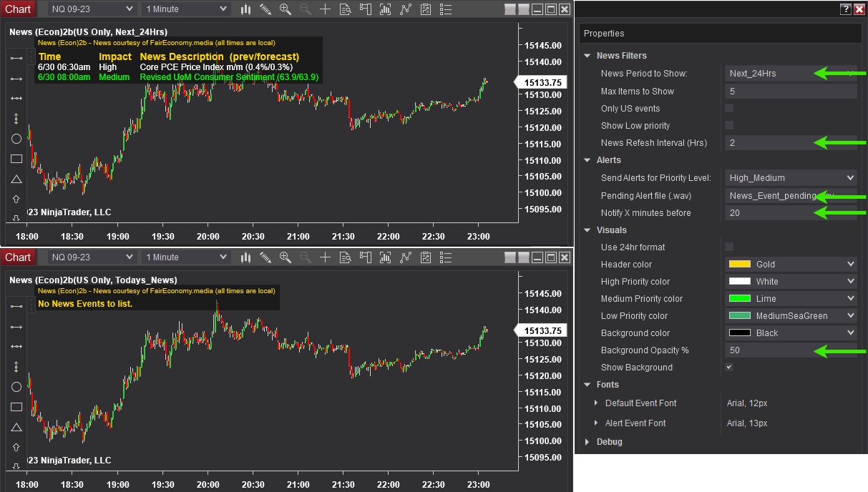Image resolution: width=868 pixels, height=492 pixels.
Task: Enable the Only US events checkbox
Action: (x=728, y=108)
